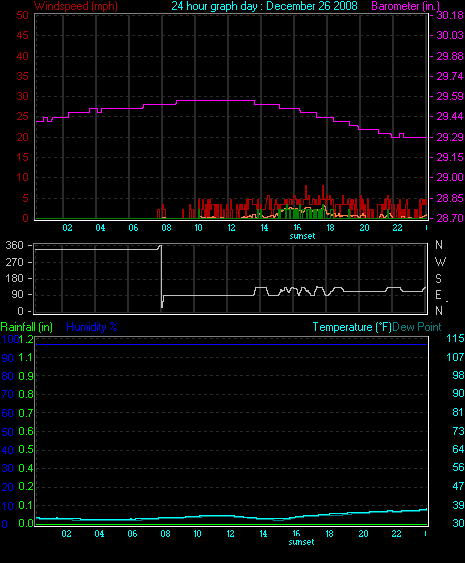
Task: Click the red 35 windspeed scale value
Action: point(22,76)
